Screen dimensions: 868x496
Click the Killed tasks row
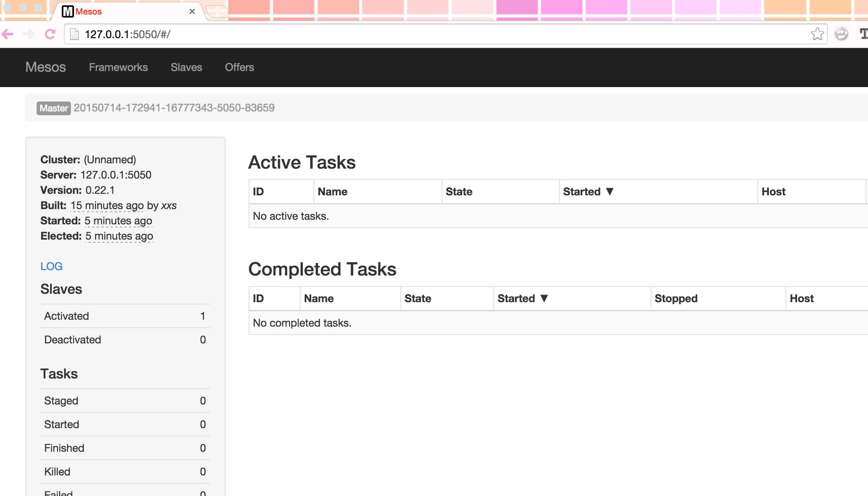click(x=125, y=472)
